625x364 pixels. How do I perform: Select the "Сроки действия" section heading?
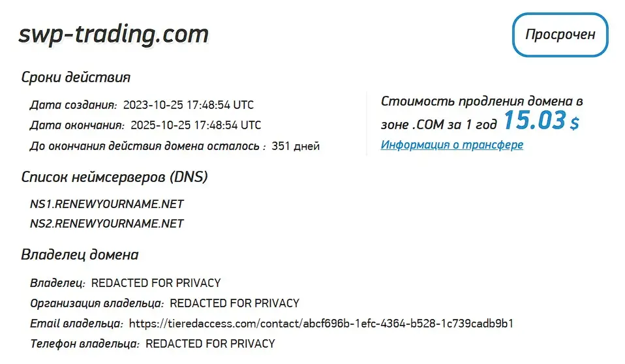pyautogui.click(x=76, y=77)
